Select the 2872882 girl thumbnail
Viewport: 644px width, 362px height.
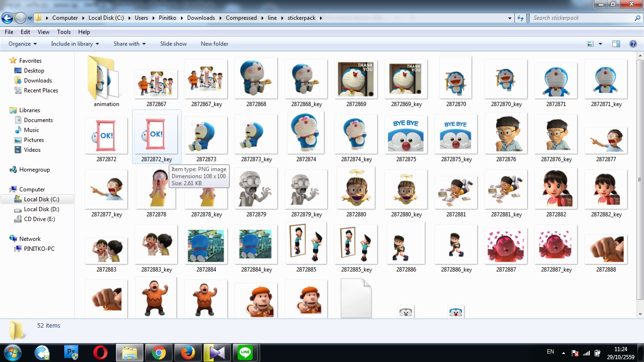(x=556, y=189)
